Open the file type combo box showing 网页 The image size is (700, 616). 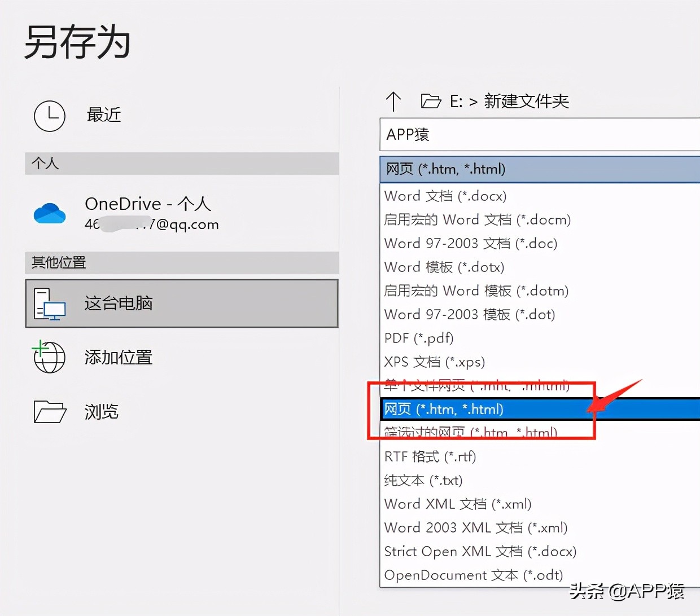tap(540, 169)
